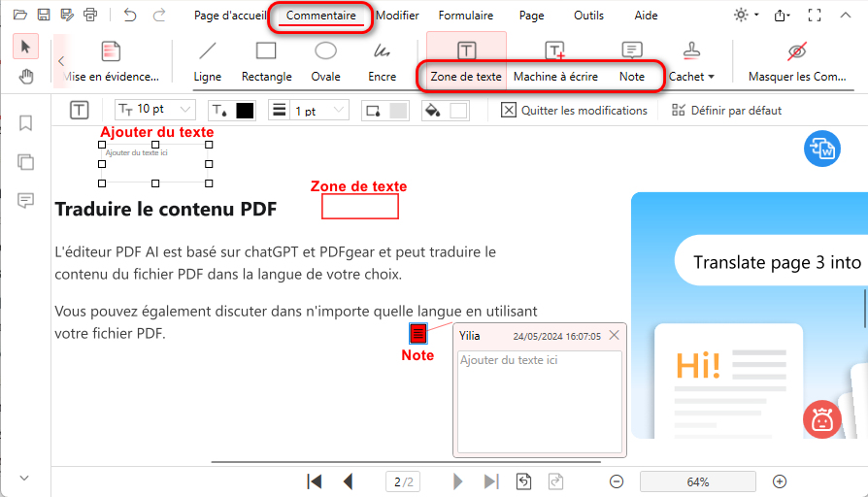Viewport: 868px width, 497px height.
Task: Open the page thumbnails sidebar panel
Action: click(25, 162)
